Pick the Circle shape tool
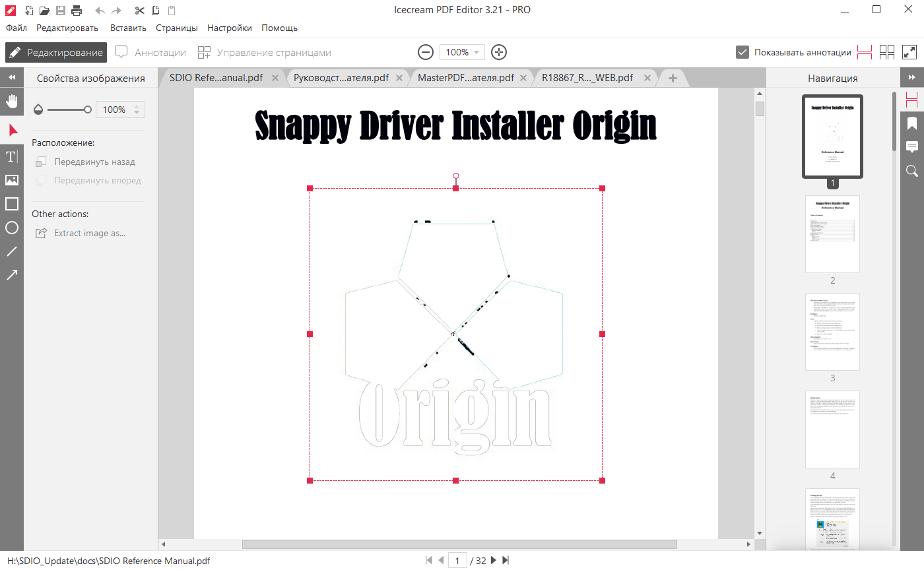 coord(11,228)
